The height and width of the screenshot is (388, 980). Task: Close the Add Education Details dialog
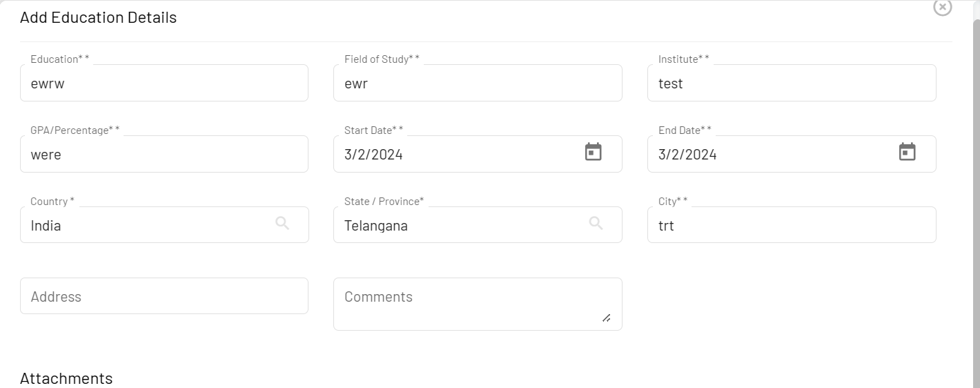tap(942, 7)
